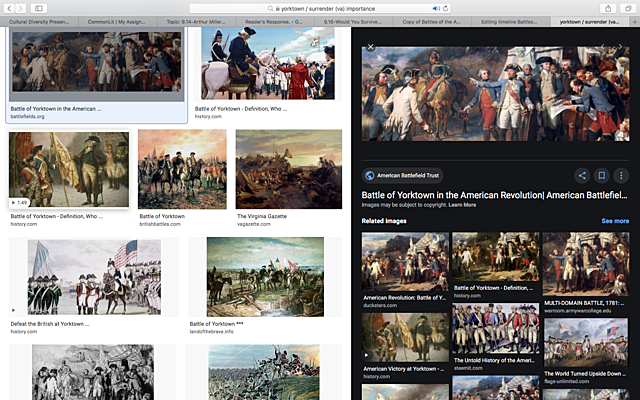Click the battlefields.org source text

point(27,117)
